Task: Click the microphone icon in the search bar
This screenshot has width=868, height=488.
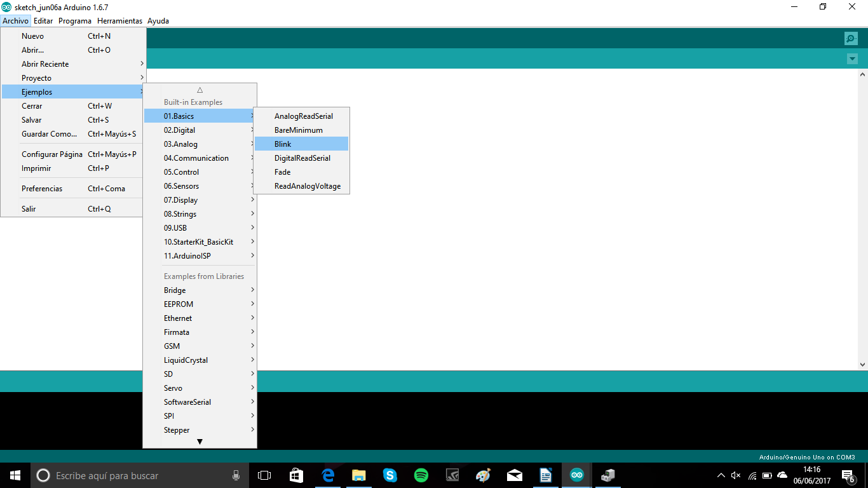Action: coord(236,475)
